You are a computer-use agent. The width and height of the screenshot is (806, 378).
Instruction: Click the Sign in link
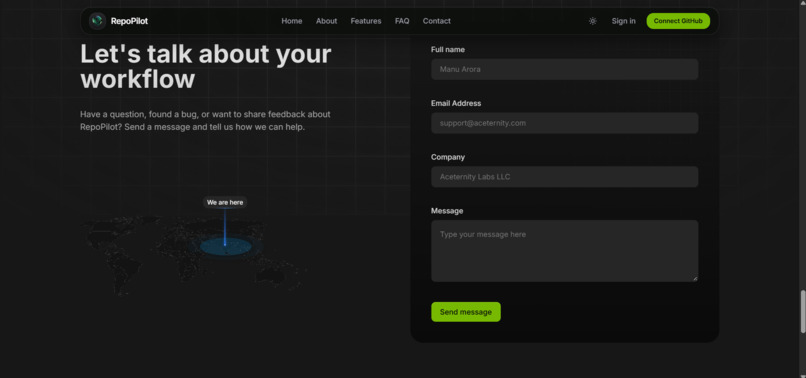624,21
